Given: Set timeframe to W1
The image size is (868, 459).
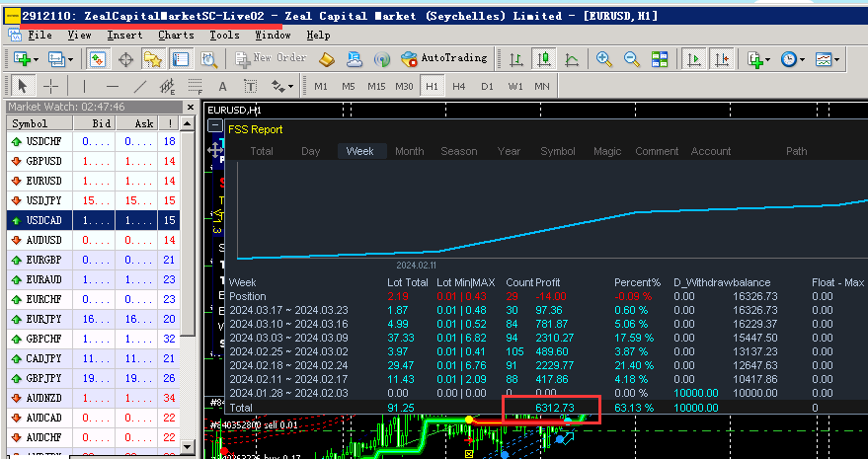Looking at the screenshot, I should click(x=514, y=87).
